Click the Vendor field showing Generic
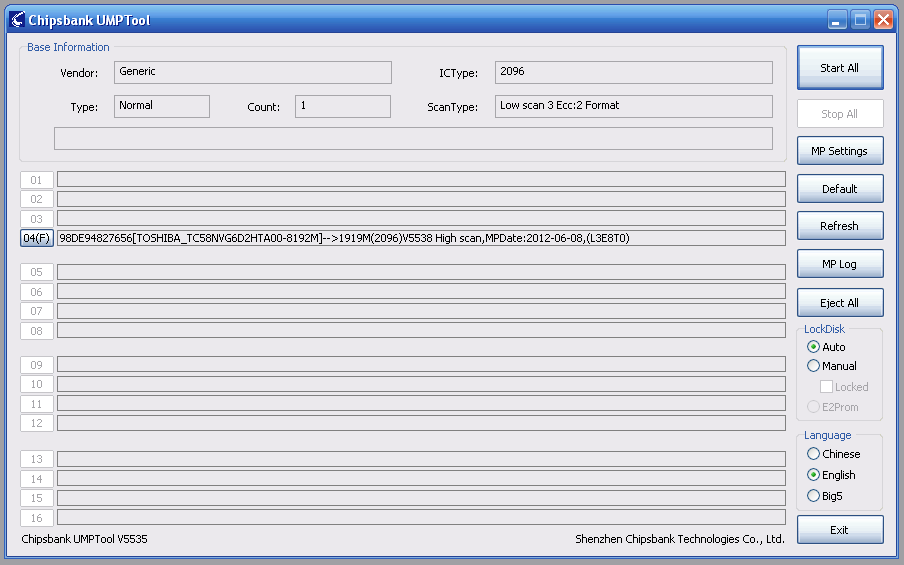Image resolution: width=904 pixels, height=565 pixels. 253,72
